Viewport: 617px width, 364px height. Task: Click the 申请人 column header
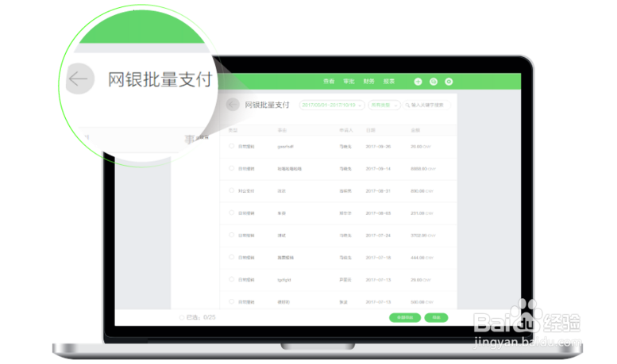click(x=346, y=130)
